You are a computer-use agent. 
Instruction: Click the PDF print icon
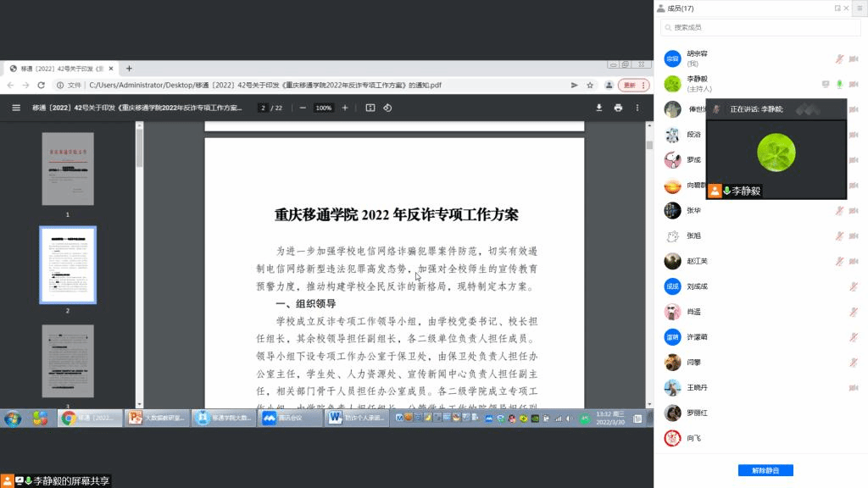618,108
